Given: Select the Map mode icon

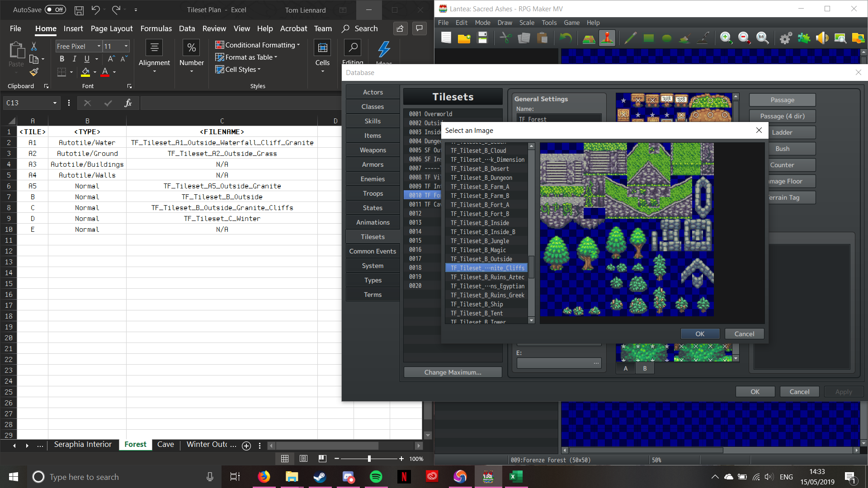Looking at the screenshot, I should pos(589,38).
